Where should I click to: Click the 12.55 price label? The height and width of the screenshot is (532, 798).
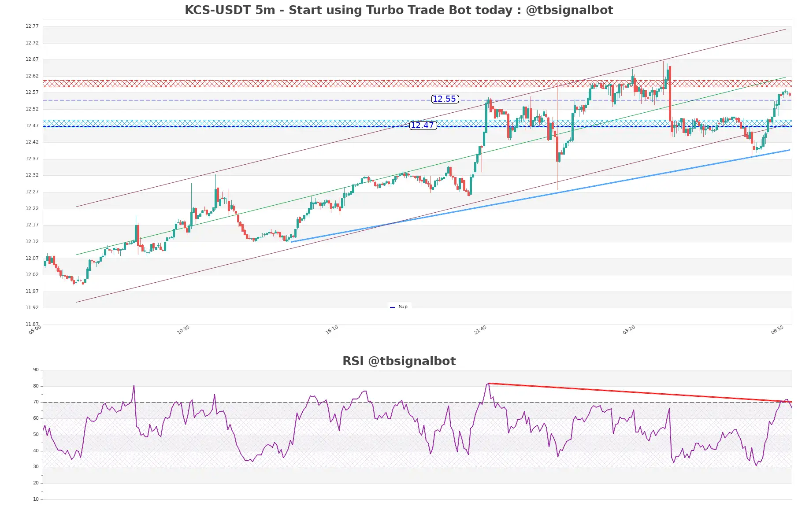pos(445,99)
